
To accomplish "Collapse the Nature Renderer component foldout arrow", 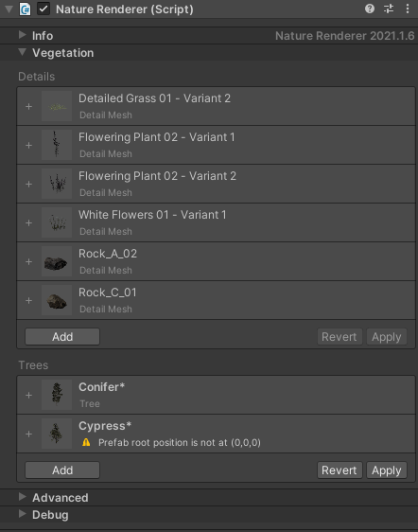I will [9, 9].
